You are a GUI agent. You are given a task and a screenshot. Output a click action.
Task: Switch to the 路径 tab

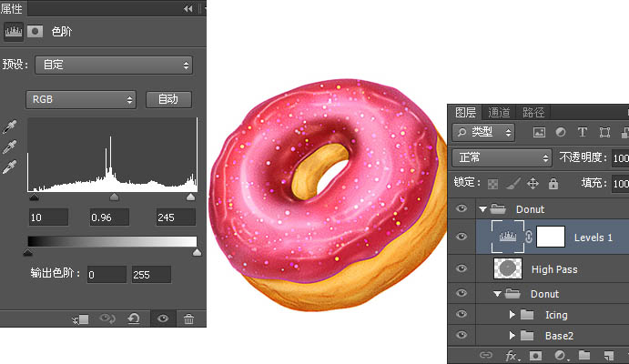(533, 113)
